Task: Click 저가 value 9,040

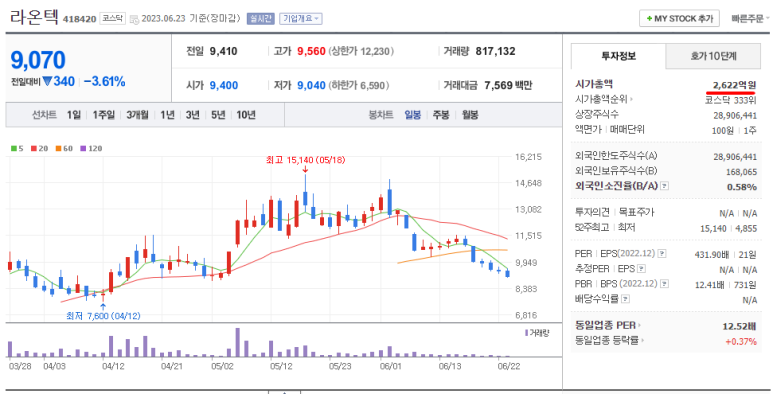Action: point(311,86)
